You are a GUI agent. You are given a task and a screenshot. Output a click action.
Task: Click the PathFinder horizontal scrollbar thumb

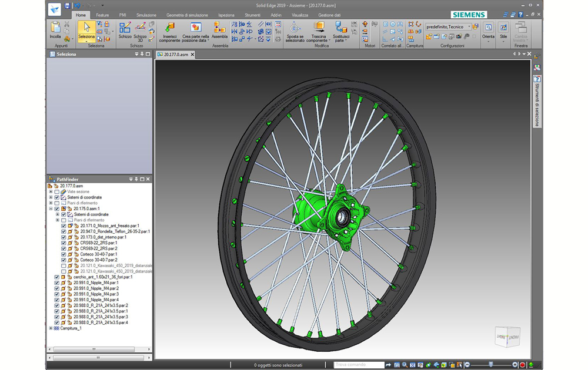click(x=93, y=349)
